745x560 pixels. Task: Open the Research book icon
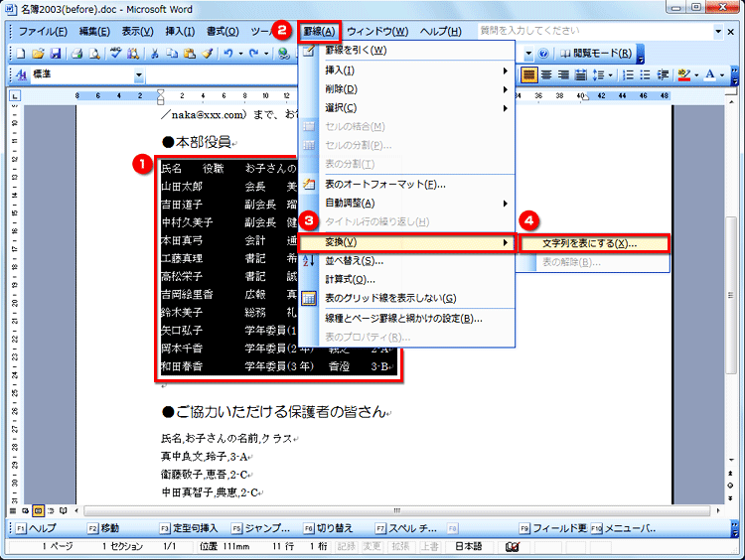coord(133,54)
